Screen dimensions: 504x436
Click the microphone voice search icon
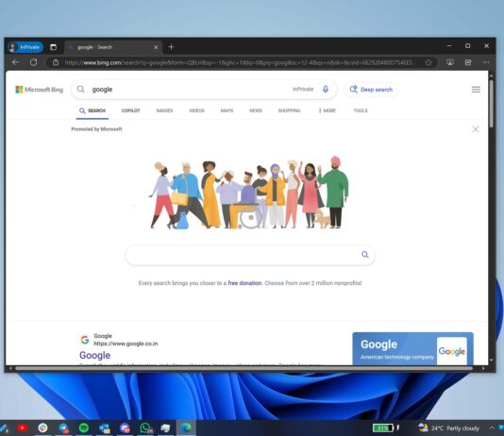tap(326, 89)
